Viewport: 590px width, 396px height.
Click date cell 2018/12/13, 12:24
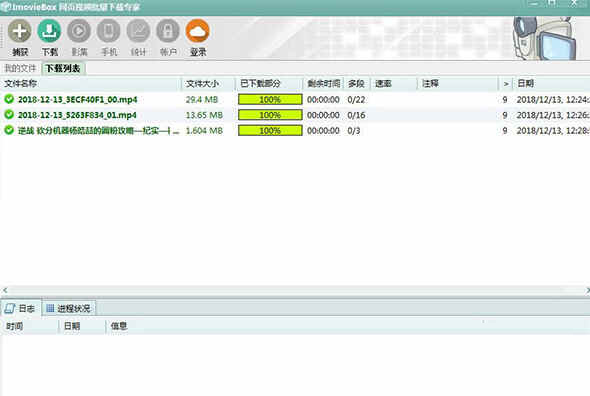[x=553, y=100]
